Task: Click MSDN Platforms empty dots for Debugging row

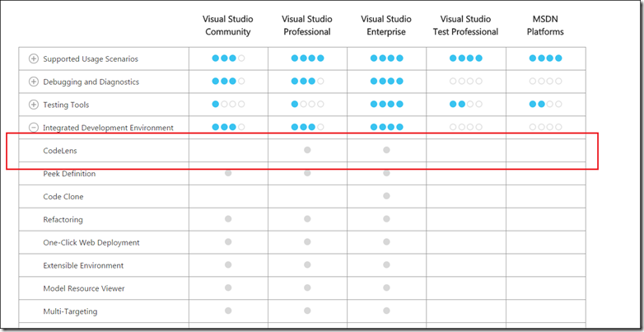Action: coord(546,82)
